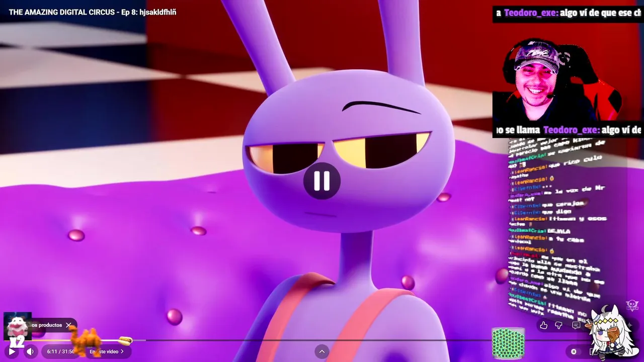Image resolution: width=644 pixels, height=362 pixels.
Task: Dislike the video with the thumbs-down icon
Action: (x=559, y=325)
